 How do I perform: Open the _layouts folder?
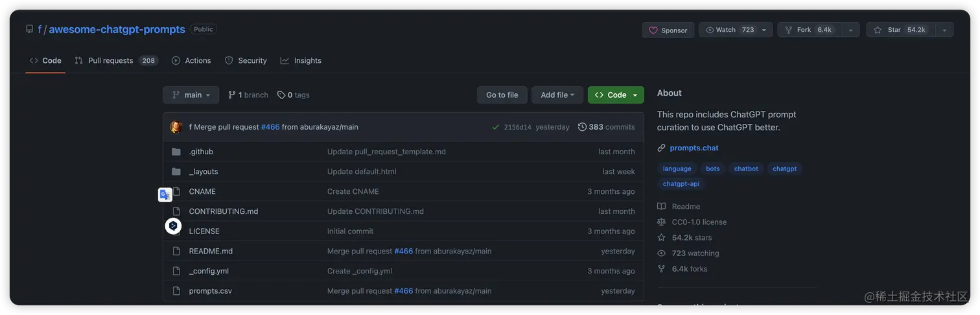coord(204,172)
